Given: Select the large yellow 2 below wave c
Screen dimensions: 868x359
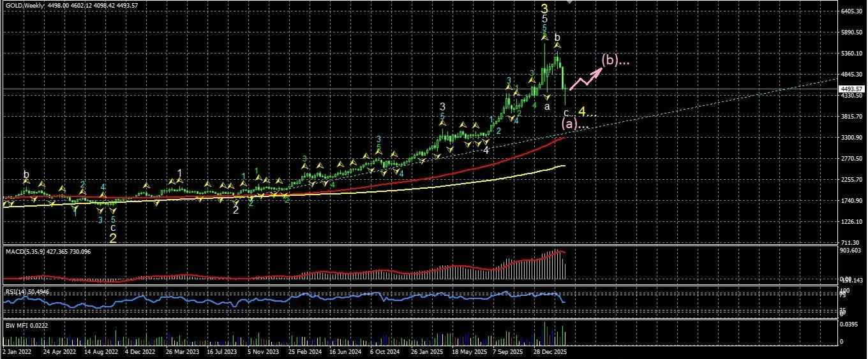Looking at the screenshot, I should coord(113,238).
